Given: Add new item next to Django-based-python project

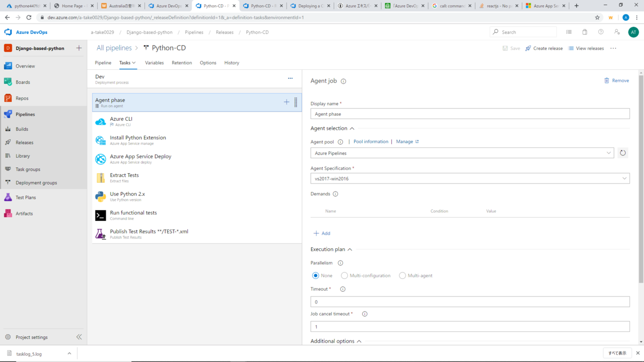Looking at the screenshot, I should pyautogui.click(x=79, y=48).
